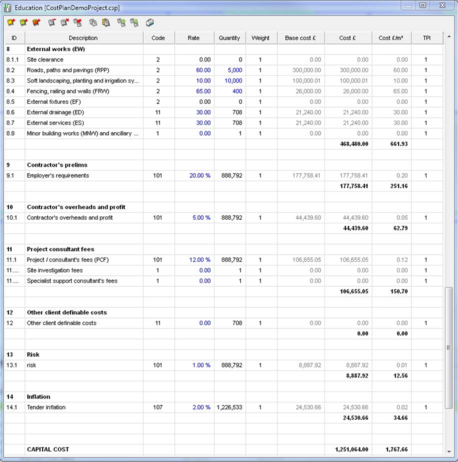Click the orange add-item toolbar icon
Viewport: 458px width, 462px height.
pos(36,23)
